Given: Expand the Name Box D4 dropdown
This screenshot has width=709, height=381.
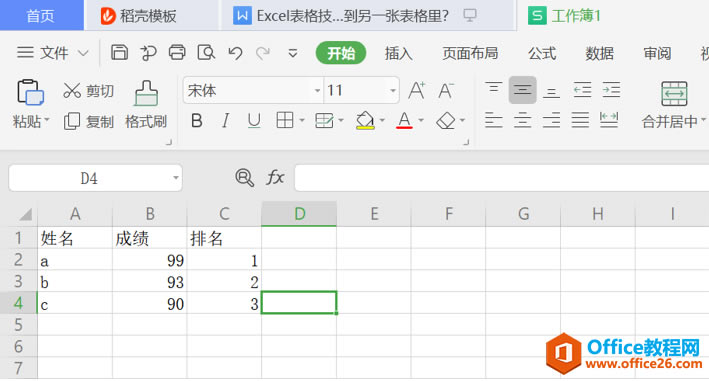Looking at the screenshot, I should (x=175, y=178).
